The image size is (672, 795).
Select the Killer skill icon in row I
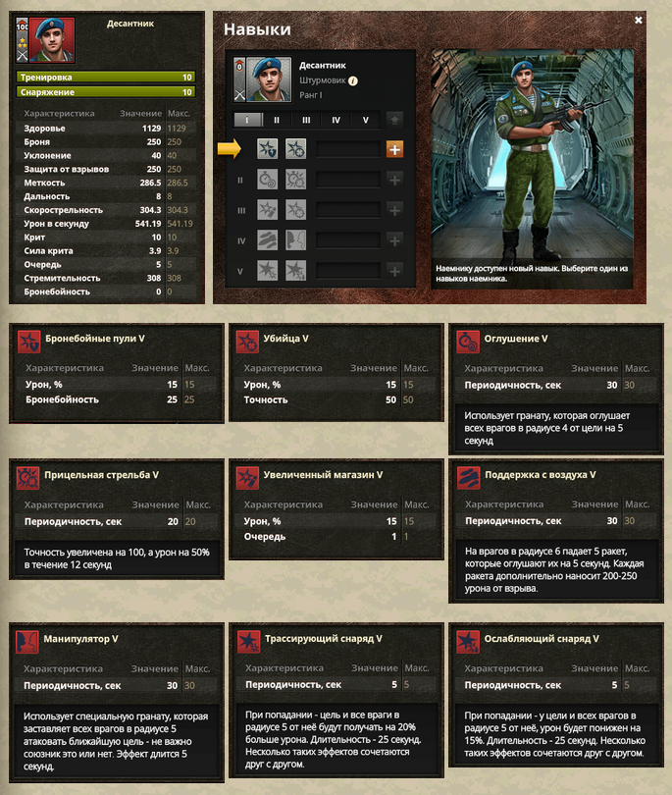click(295, 149)
